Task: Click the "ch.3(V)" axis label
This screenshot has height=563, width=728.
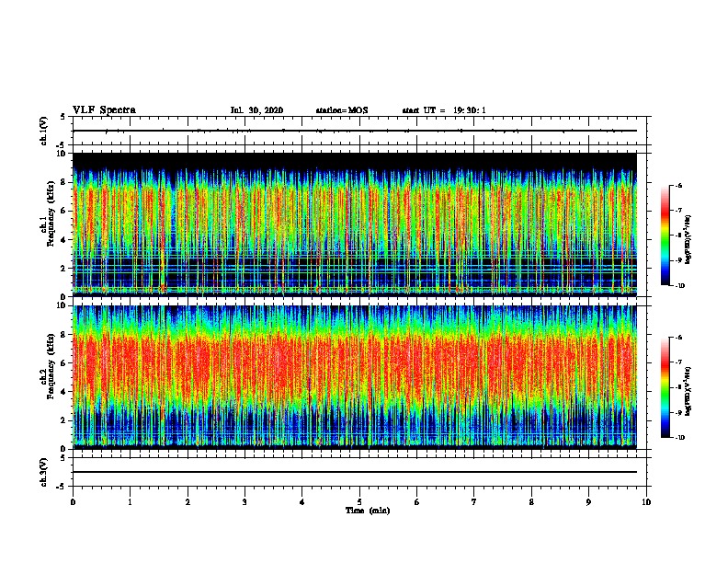Action: click(44, 472)
